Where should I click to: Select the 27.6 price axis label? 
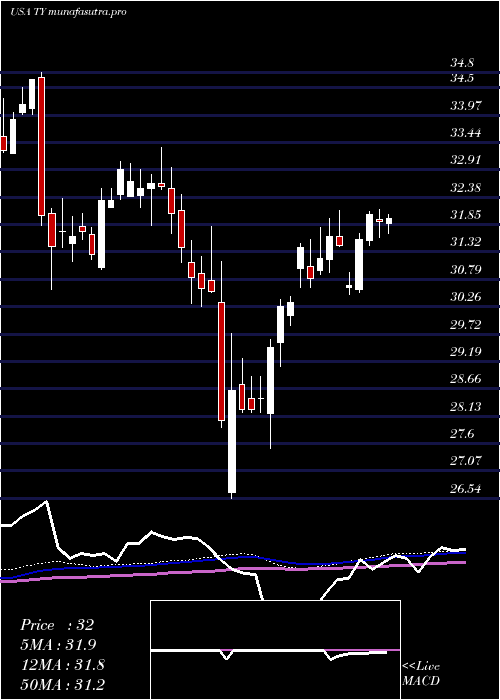point(462,434)
